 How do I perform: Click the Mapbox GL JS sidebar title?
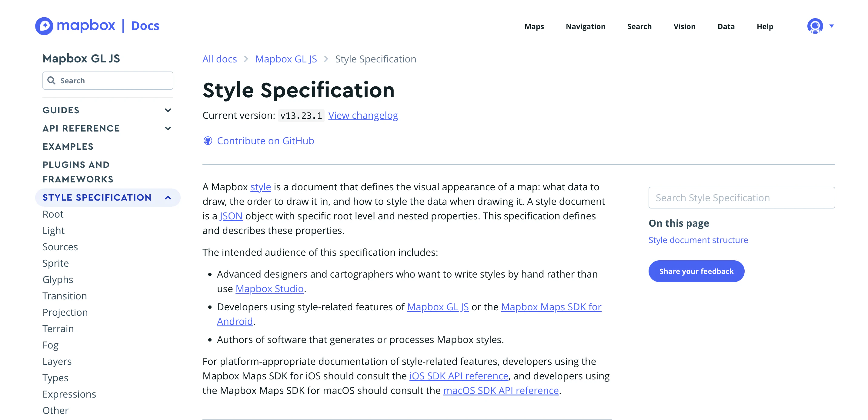pyautogui.click(x=81, y=58)
